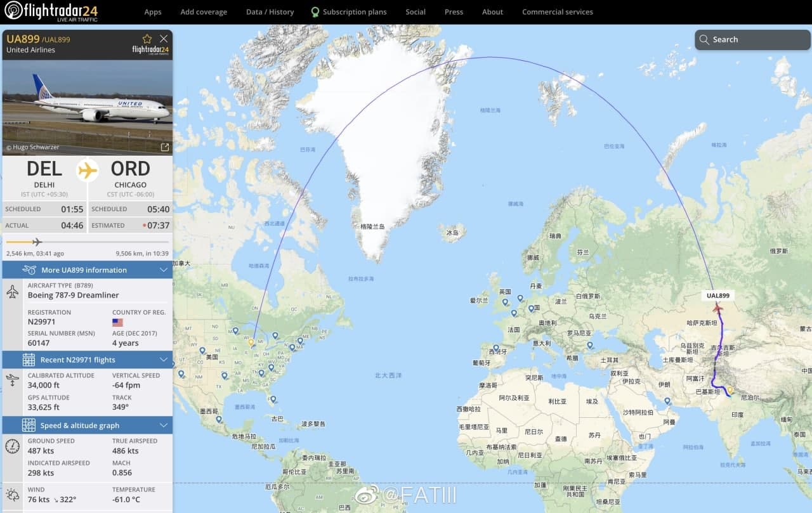Close the UA899 flight panel
Screen dimensions: 812x513
164,39
